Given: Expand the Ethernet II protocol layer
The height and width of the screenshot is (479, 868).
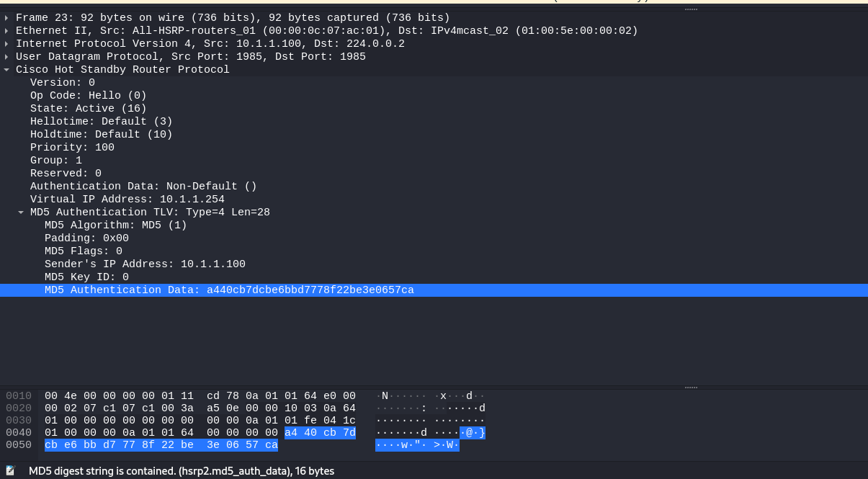Looking at the screenshot, I should 7,30.
